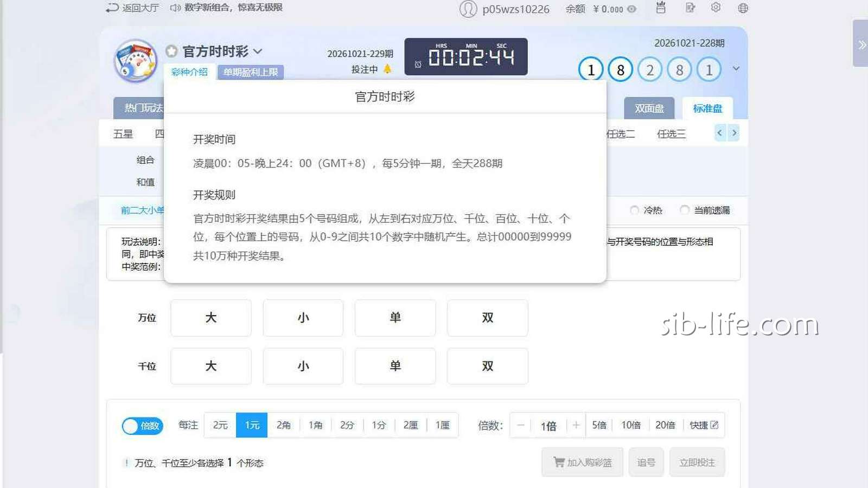Click the lottery logo thumbnail
Image resolution: width=868 pixels, height=488 pixels.
136,60
